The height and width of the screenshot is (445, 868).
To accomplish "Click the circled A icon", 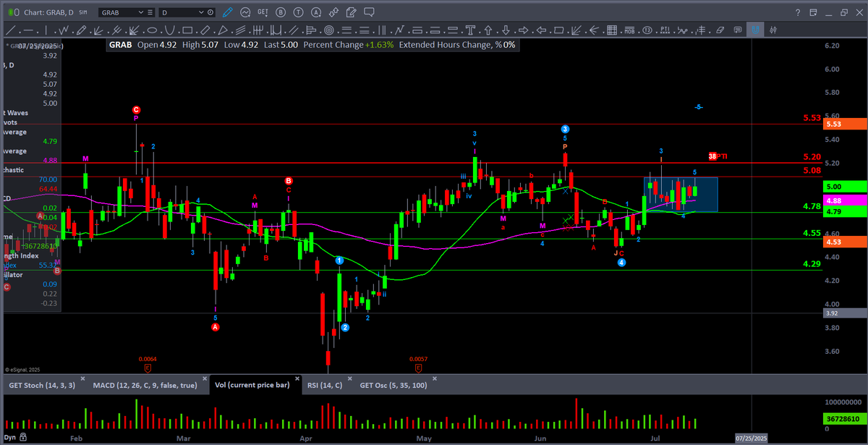I will (x=316, y=12).
